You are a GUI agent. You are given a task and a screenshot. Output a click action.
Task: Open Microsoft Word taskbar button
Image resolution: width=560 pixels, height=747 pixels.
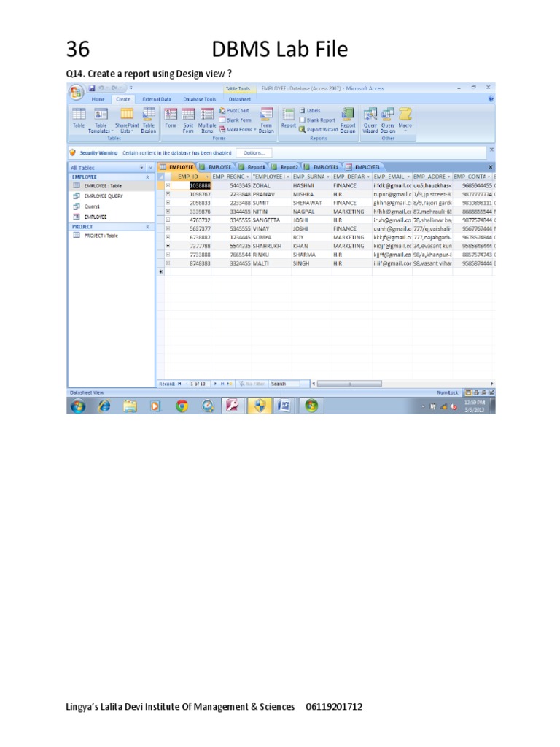point(284,406)
